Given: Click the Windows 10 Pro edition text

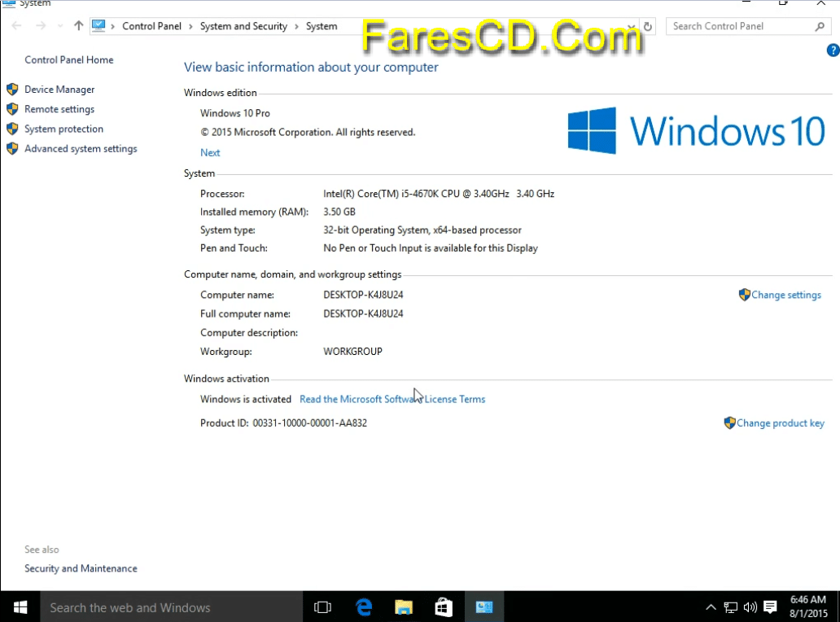Looking at the screenshot, I should click(x=235, y=114).
